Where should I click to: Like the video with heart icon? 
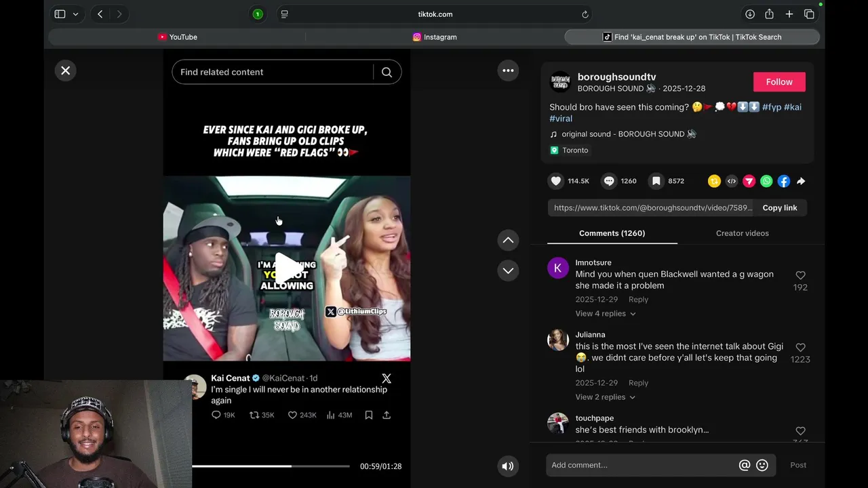[556, 181]
